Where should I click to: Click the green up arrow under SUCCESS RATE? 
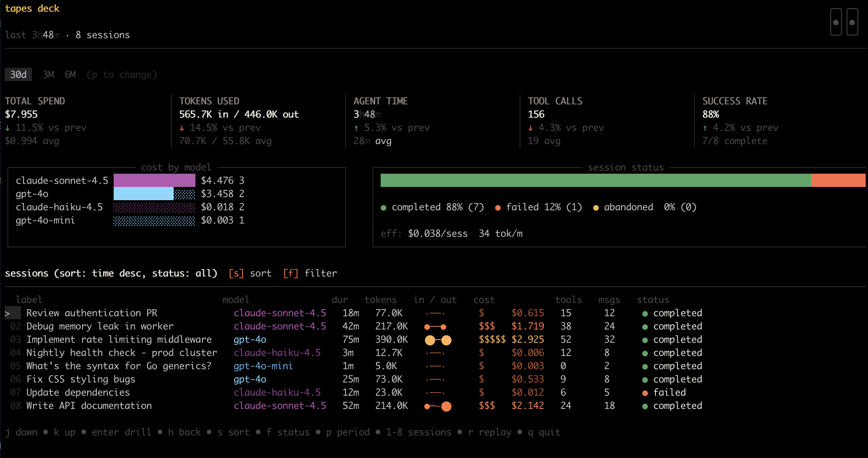click(x=705, y=128)
